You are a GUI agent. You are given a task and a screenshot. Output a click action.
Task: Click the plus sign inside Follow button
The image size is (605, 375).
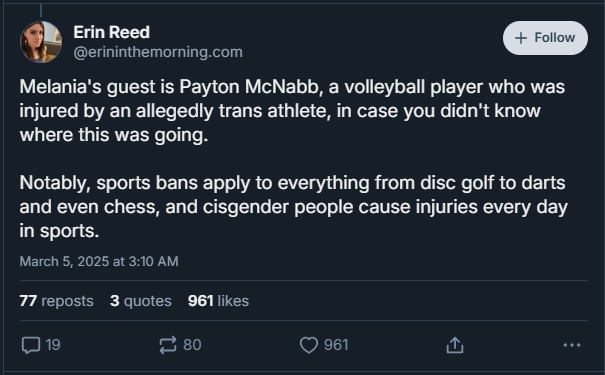pos(521,38)
